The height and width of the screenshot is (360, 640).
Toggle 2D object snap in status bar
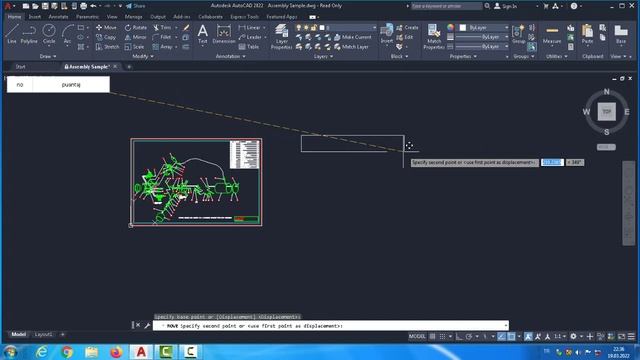pyautogui.click(x=511, y=336)
